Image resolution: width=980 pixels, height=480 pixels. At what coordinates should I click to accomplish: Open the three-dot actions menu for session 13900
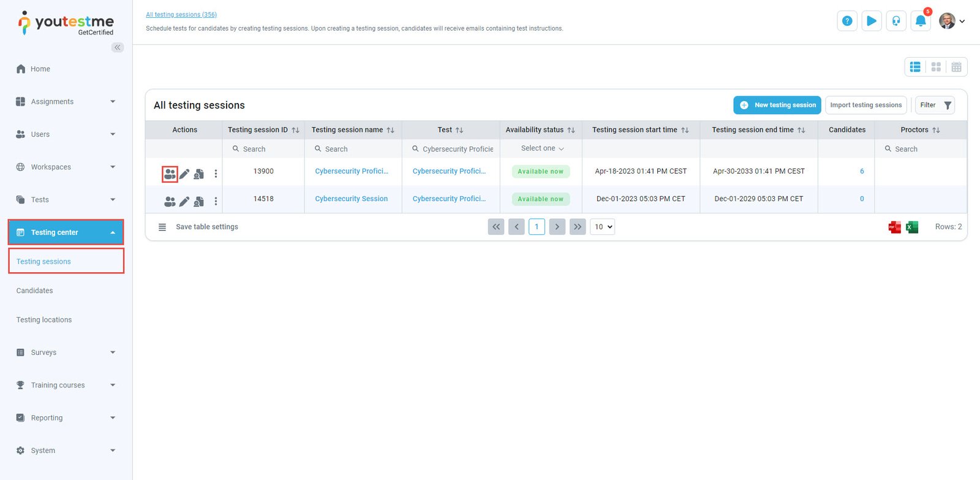216,174
